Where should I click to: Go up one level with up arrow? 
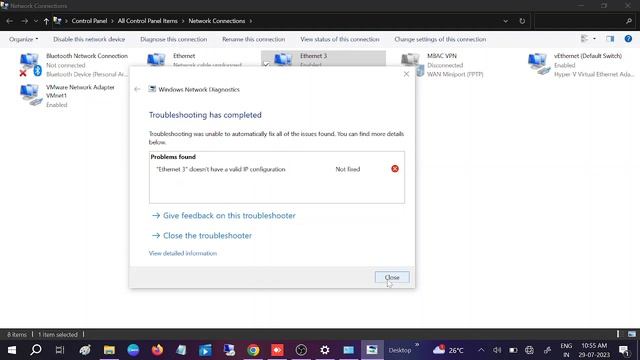coord(46,21)
